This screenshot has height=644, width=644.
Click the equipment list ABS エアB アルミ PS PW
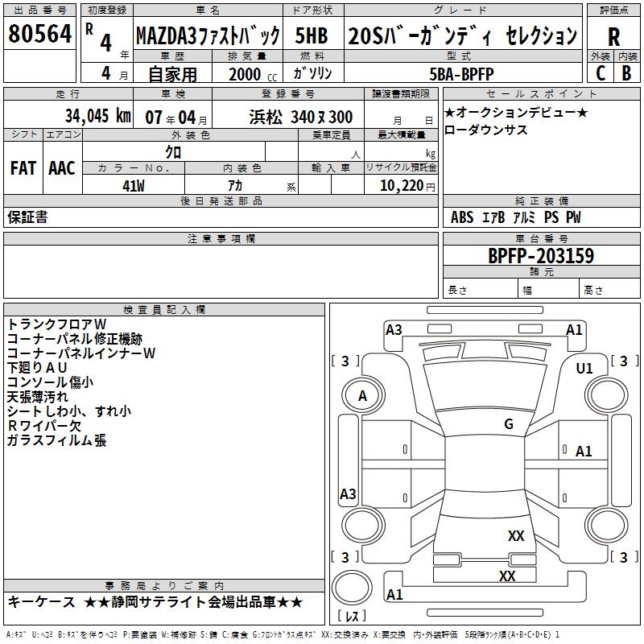516,217
